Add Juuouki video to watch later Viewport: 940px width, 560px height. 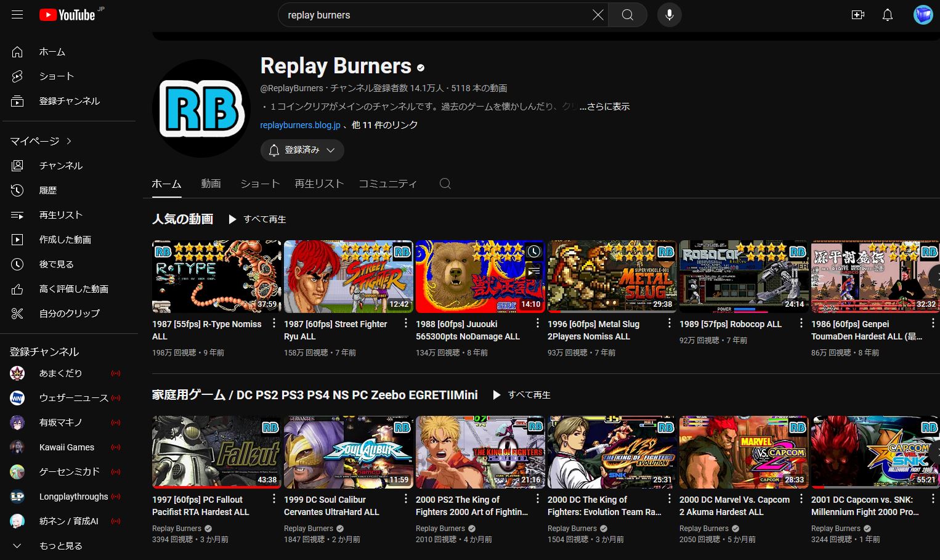[x=533, y=251]
